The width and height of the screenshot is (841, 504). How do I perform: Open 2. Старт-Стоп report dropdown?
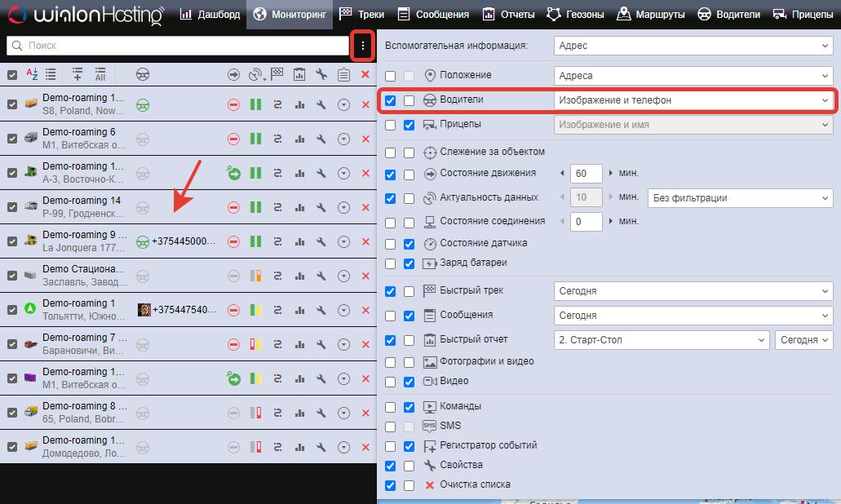[662, 340]
